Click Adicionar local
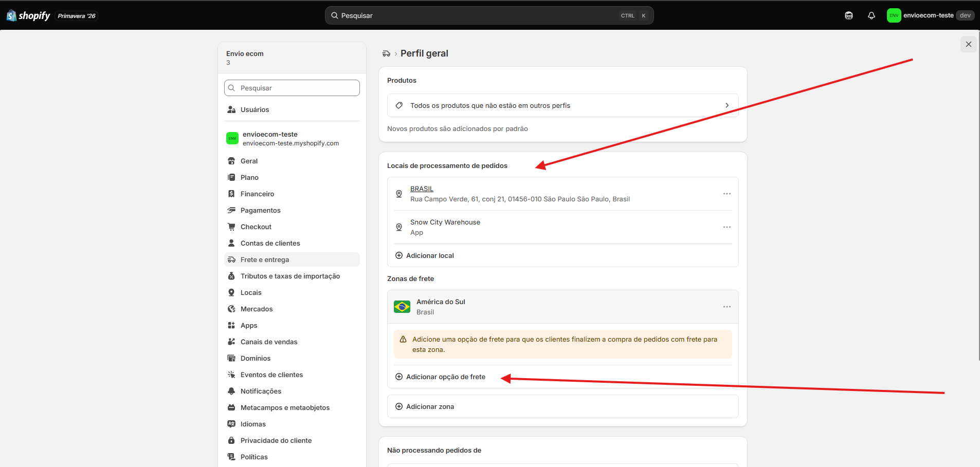 (x=424, y=255)
